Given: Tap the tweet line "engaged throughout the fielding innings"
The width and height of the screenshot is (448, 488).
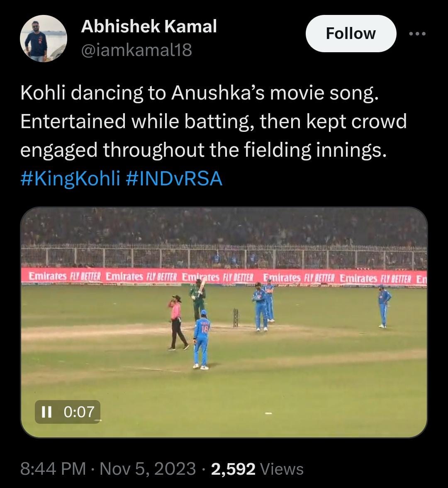Looking at the screenshot, I should 203,151.
